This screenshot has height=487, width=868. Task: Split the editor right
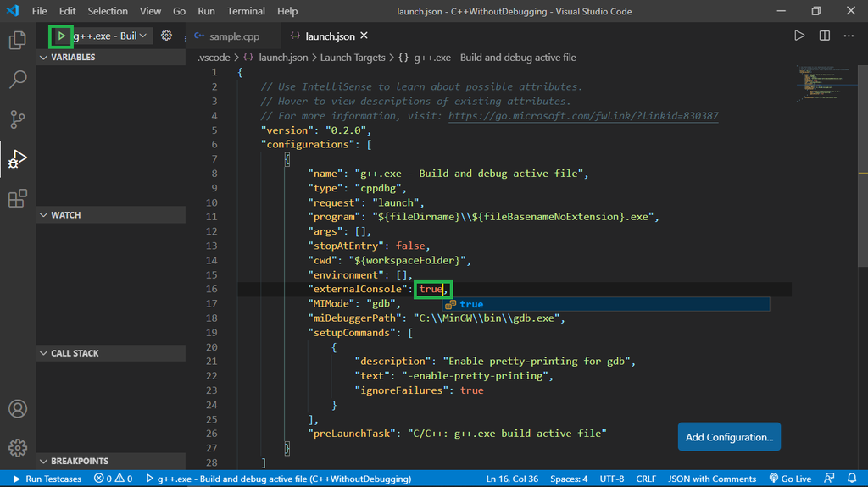(824, 36)
